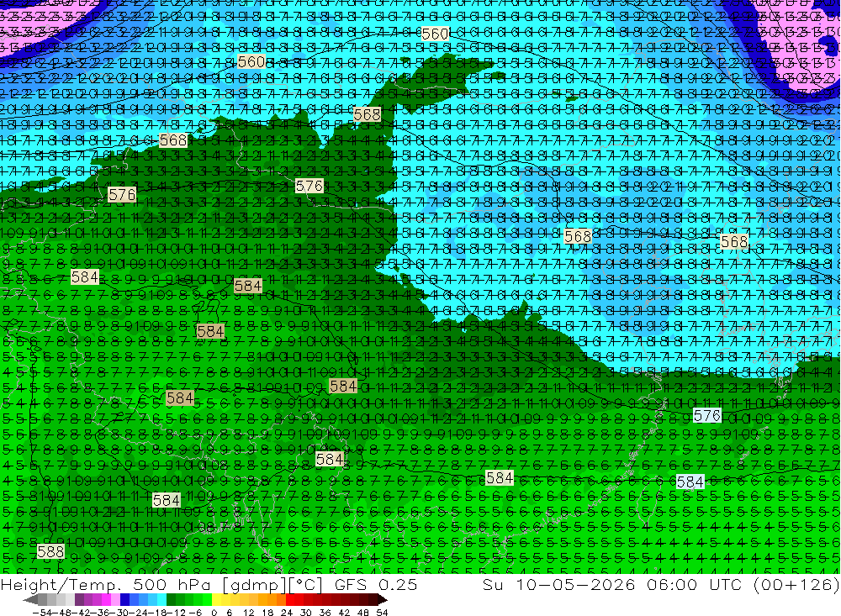Viewport: 841px width, 616px height.
Task: Pick the dark purple swatch at -42
Action: click(79, 600)
